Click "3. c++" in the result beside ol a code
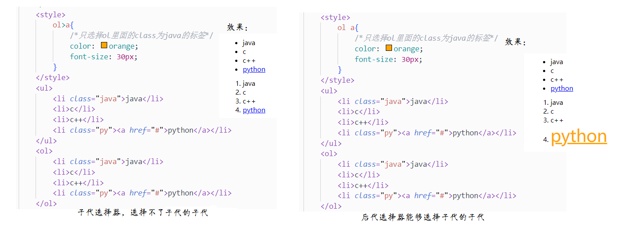This screenshot has height=245, width=644. (x=553, y=120)
